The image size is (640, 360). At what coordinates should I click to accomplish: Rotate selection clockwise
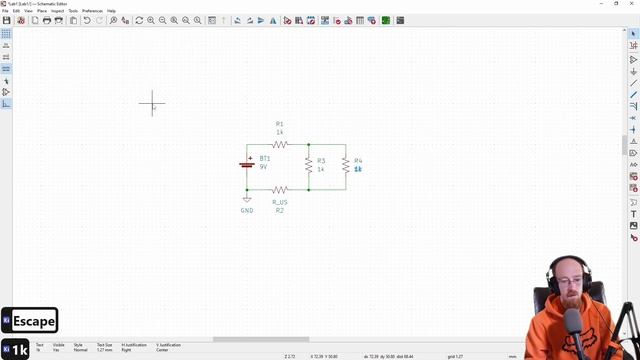pos(249,20)
